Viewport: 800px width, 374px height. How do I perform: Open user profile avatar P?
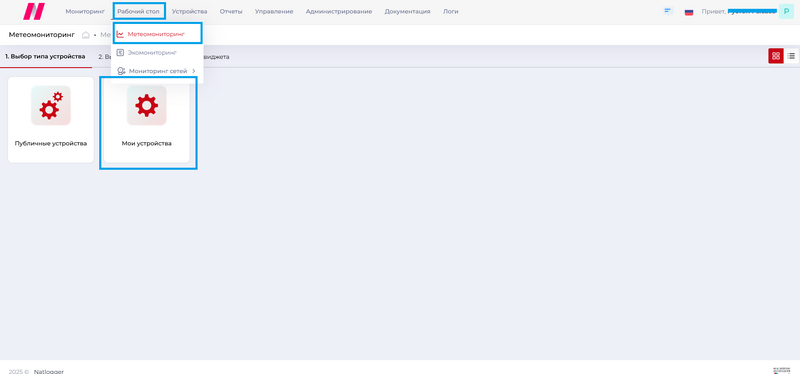786,11
